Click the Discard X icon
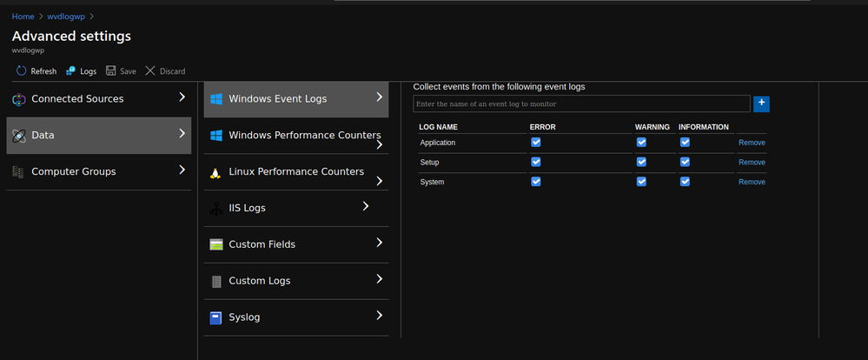Viewport: 868px width, 360px height. 150,71
